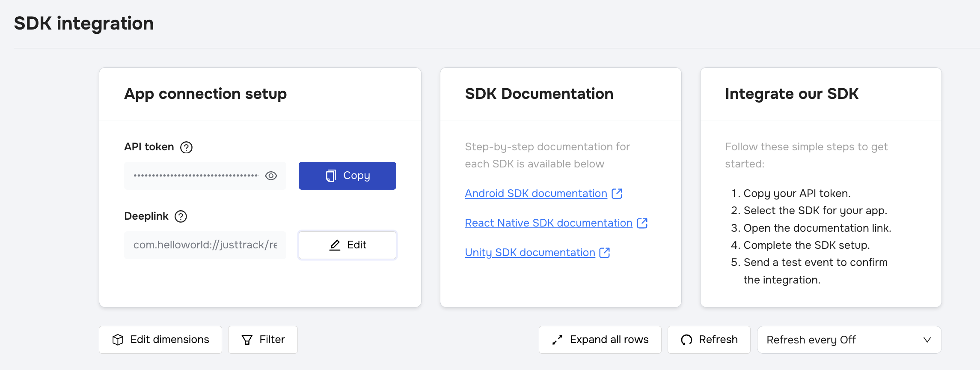Viewport: 980px width, 370px height.
Task: Click the SDK integration page heading
Action: coord(84,24)
